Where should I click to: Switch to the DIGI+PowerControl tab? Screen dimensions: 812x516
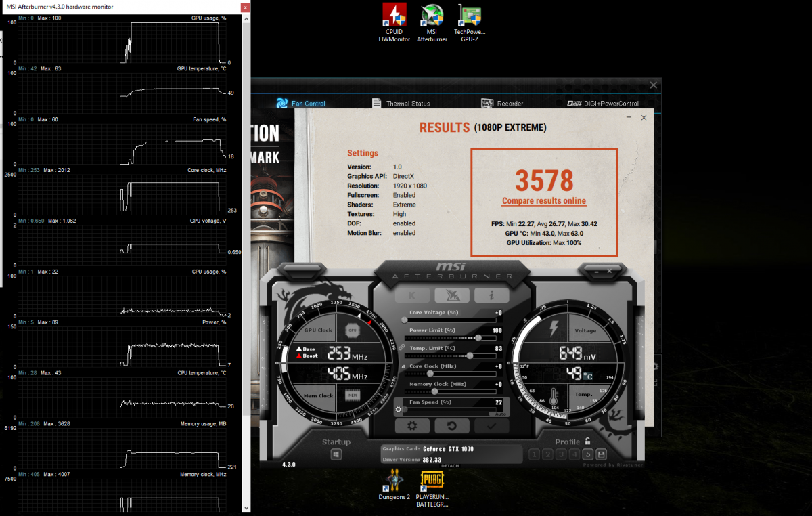coord(603,103)
